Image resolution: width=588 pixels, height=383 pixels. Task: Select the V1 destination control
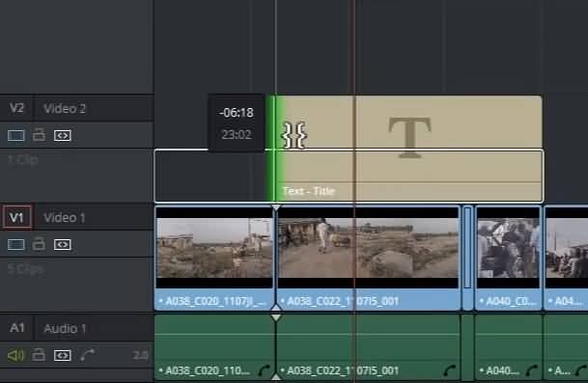(x=16, y=217)
